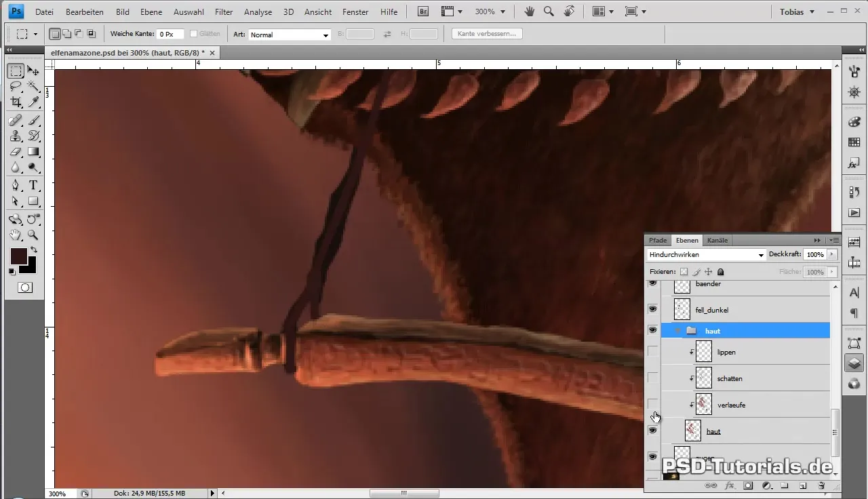Show the schatten layer
The height and width of the screenshot is (499, 868).
(x=652, y=378)
